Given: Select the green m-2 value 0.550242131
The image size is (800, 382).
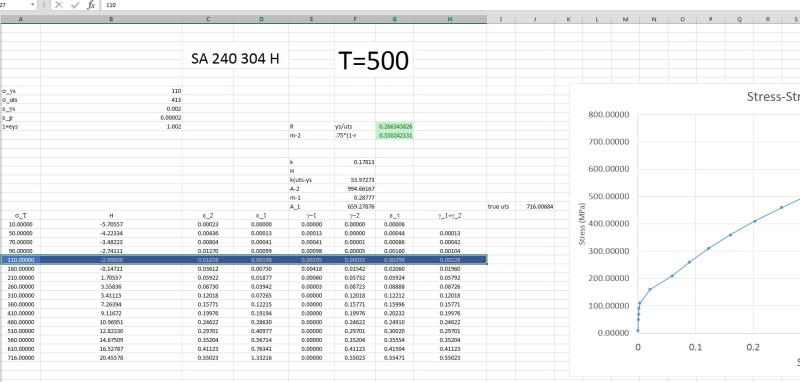Looking at the screenshot, I should 394,136.
